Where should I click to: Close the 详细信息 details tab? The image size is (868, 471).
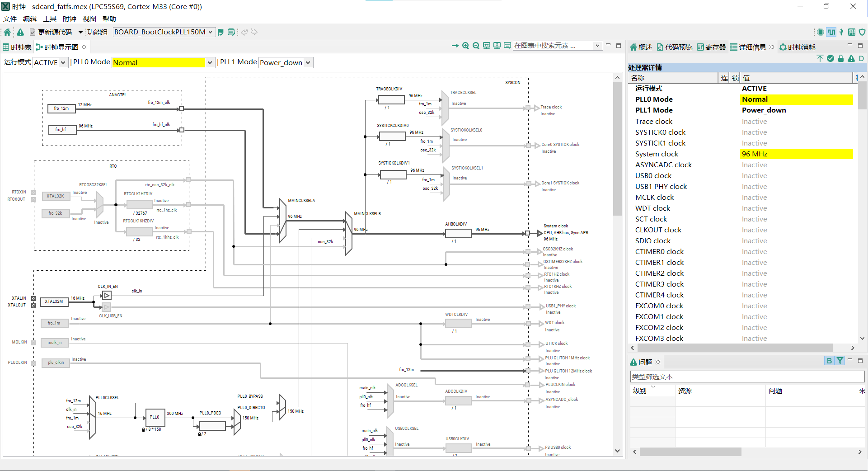(772, 47)
